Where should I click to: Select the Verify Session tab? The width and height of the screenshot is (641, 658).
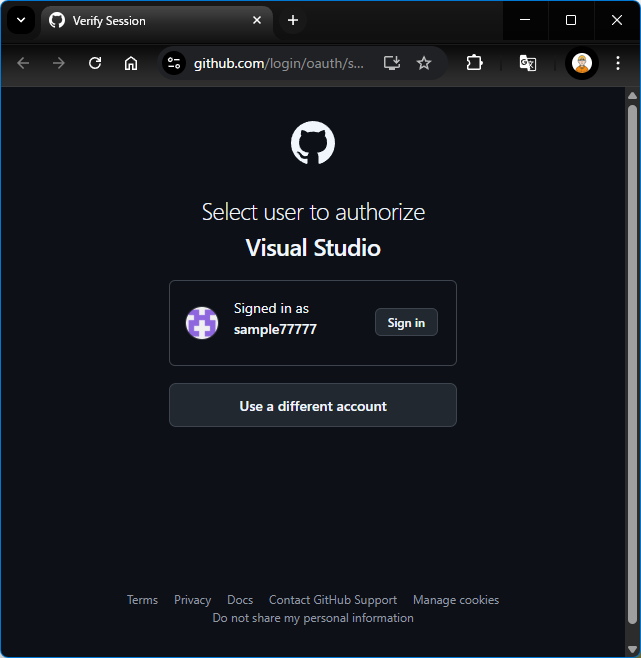(157, 21)
